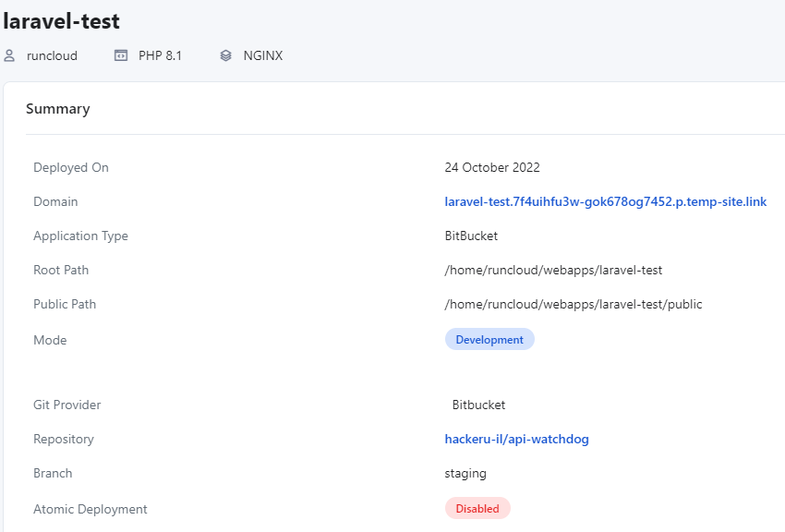Image resolution: width=785 pixels, height=532 pixels.
Task: Click the laravel-test page title
Action: [61, 20]
